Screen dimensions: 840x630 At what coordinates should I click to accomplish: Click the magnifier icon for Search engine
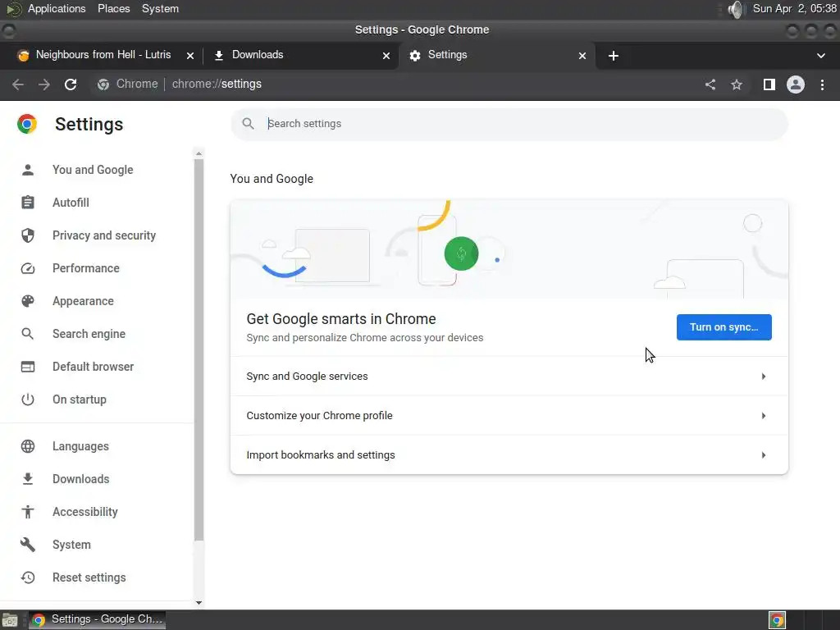tap(28, 334)
